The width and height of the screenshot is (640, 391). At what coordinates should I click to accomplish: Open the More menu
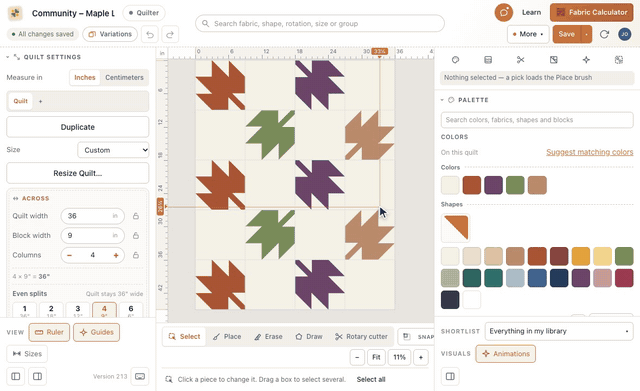(528, 34)
